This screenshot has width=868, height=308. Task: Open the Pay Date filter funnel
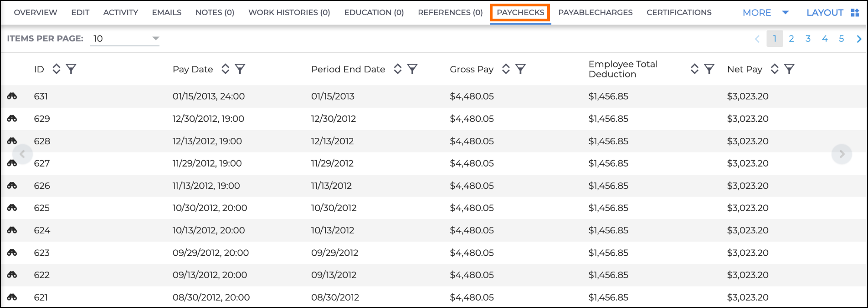click(240, 69)
